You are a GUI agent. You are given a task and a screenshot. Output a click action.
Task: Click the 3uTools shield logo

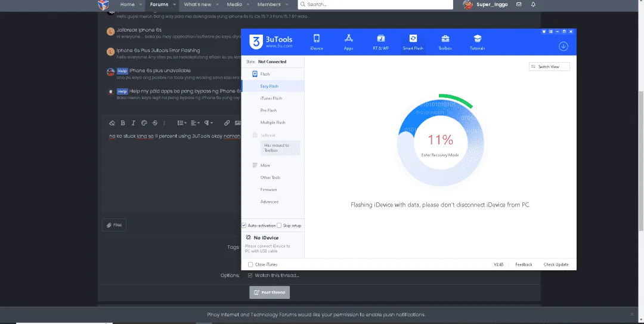[256, 42]
